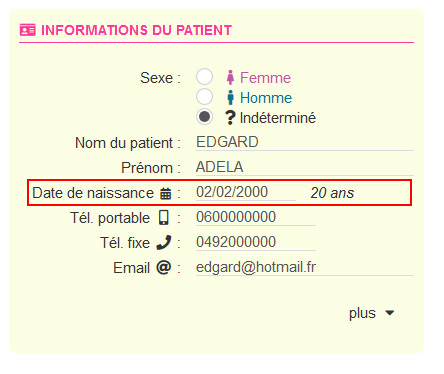The image size is (444, 374).
Task: Select the Indéterminé radio button
Action: click(204, 117)
